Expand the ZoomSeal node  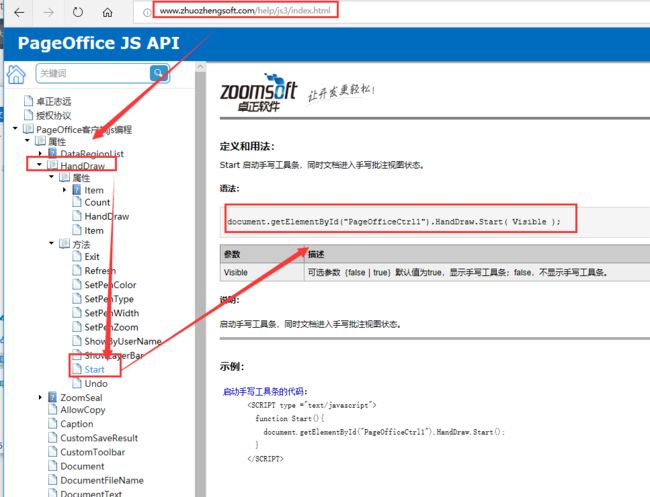[x=40, y=397]
